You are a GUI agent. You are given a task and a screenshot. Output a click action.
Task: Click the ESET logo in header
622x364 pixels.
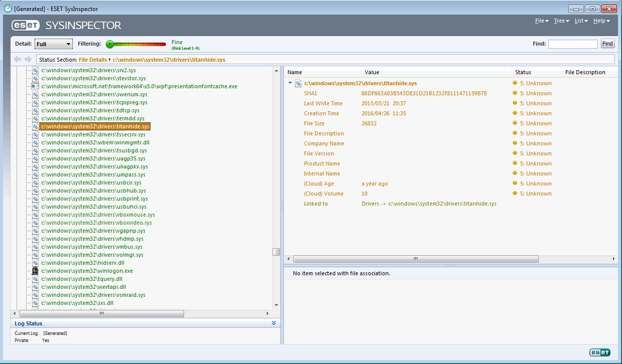[25, 25]
